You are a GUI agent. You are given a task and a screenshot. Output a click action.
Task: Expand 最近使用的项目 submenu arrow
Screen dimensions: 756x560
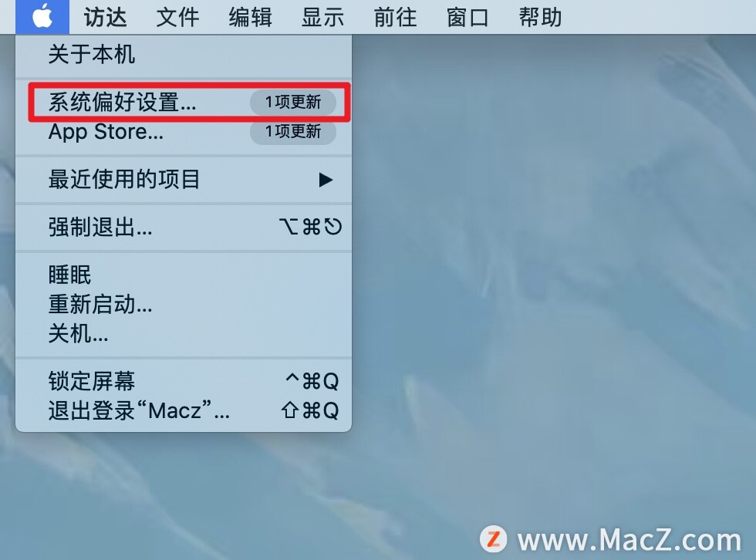326,180
